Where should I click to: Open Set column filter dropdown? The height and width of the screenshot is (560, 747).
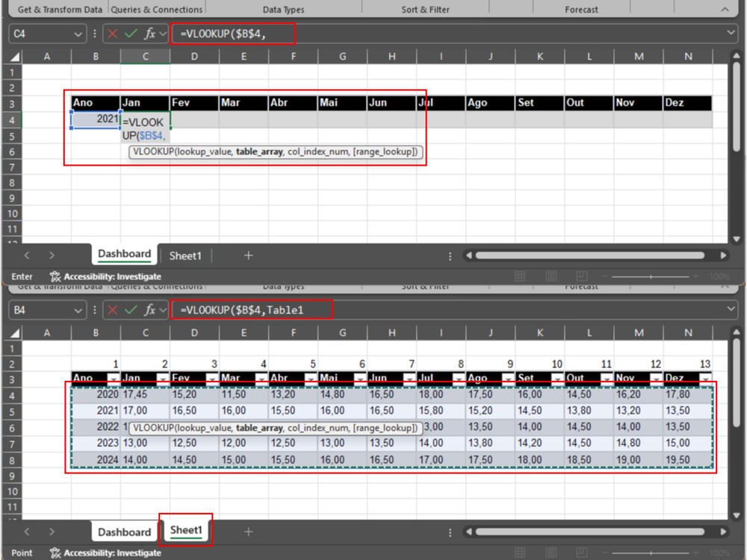coord(557,379)
